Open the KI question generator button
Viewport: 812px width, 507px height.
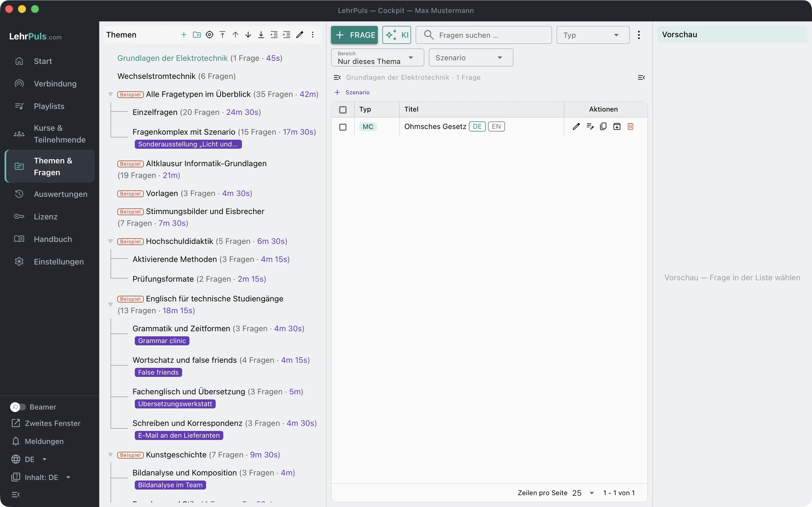coord(397,35)
